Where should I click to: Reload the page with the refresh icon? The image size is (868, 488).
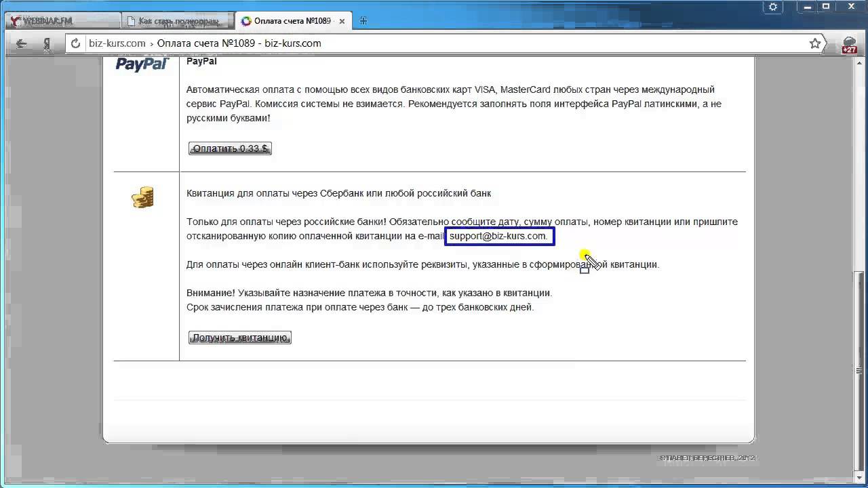76,43
